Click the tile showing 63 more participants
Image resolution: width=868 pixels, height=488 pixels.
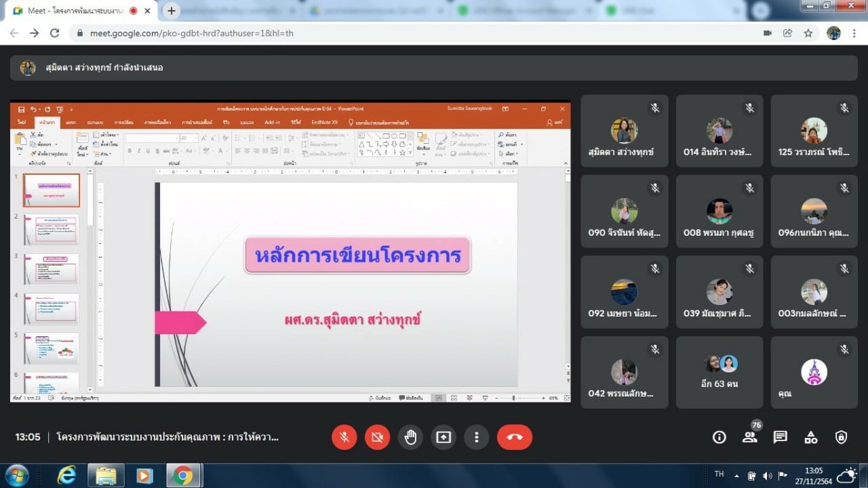719,372
